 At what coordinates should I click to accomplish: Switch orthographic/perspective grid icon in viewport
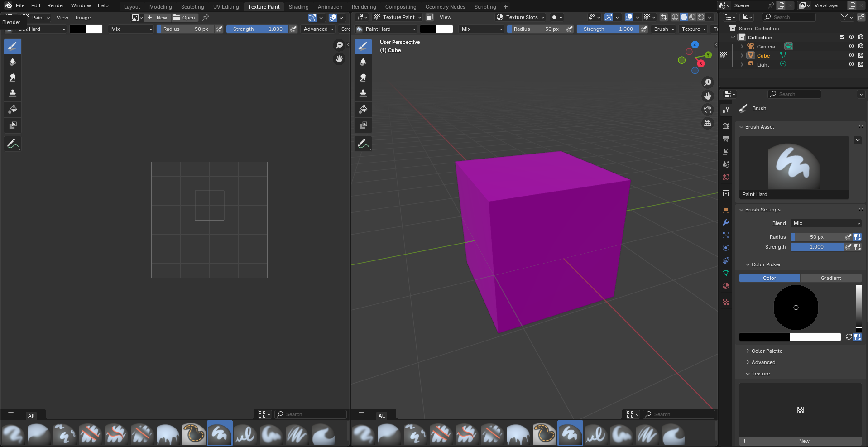pos(707,123)
